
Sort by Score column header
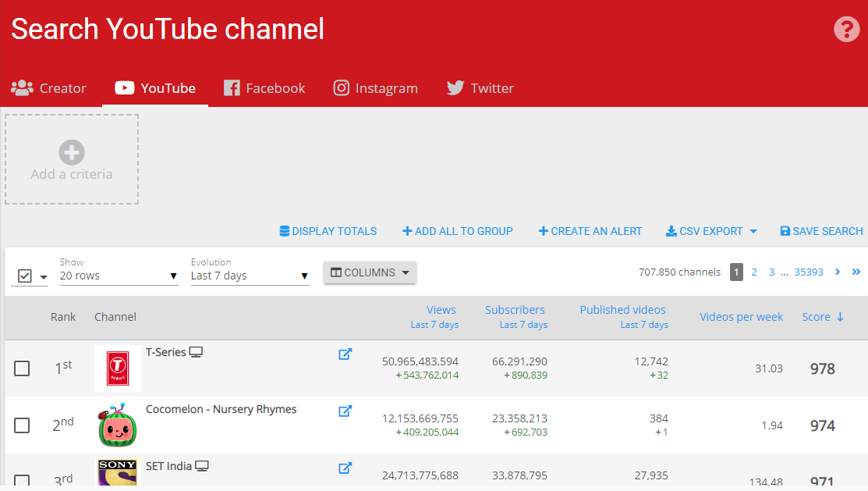816,317
